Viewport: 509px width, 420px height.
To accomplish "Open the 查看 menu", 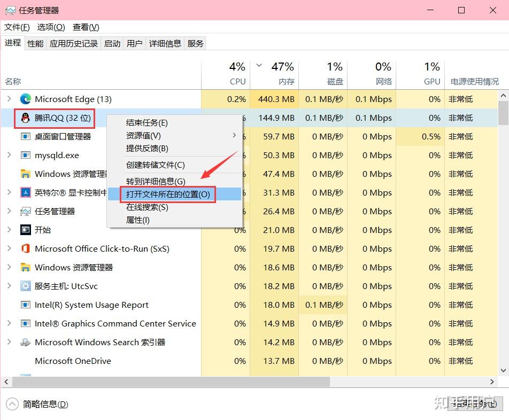I will click(84, 27).
